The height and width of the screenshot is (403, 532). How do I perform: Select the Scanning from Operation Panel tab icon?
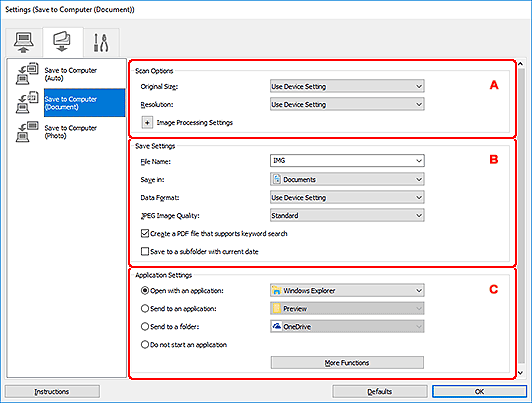tap(62, 41)
